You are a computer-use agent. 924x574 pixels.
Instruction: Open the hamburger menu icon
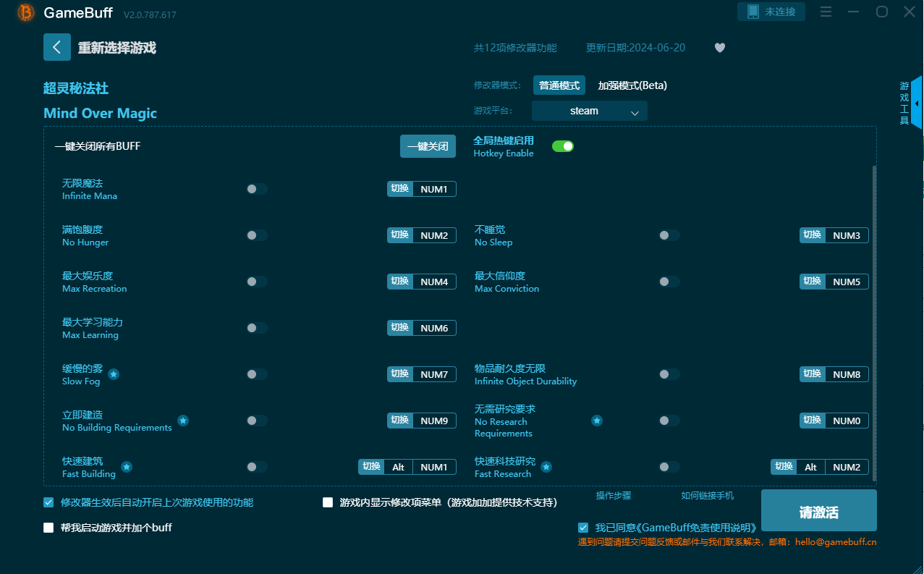(x=826, y=12)
